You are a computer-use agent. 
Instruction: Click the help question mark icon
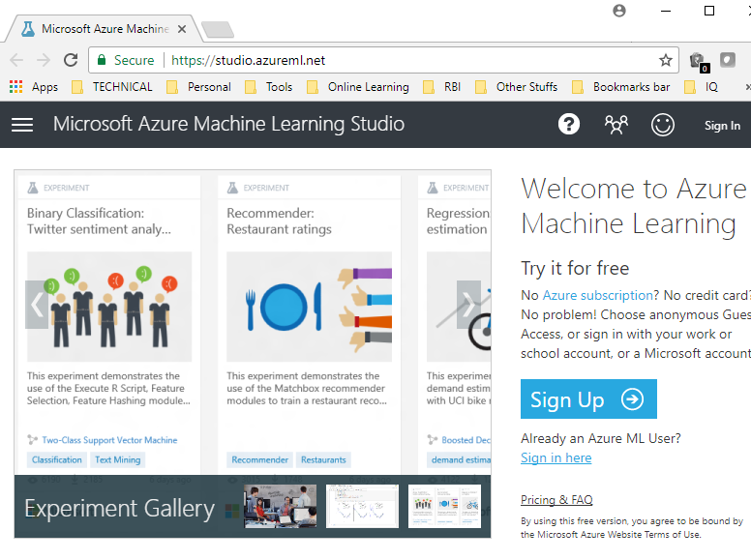tap(569, 124)
